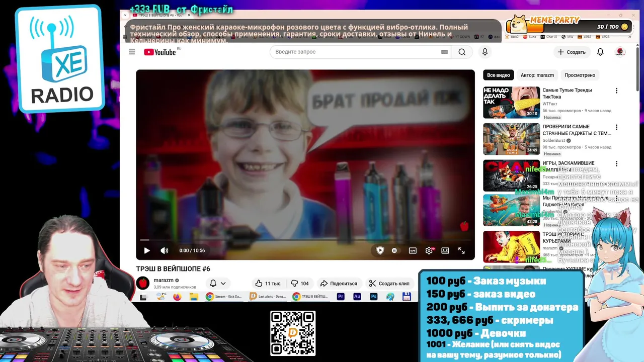
Task: Open the weather widget in taskbar
Action: (161, 297)
